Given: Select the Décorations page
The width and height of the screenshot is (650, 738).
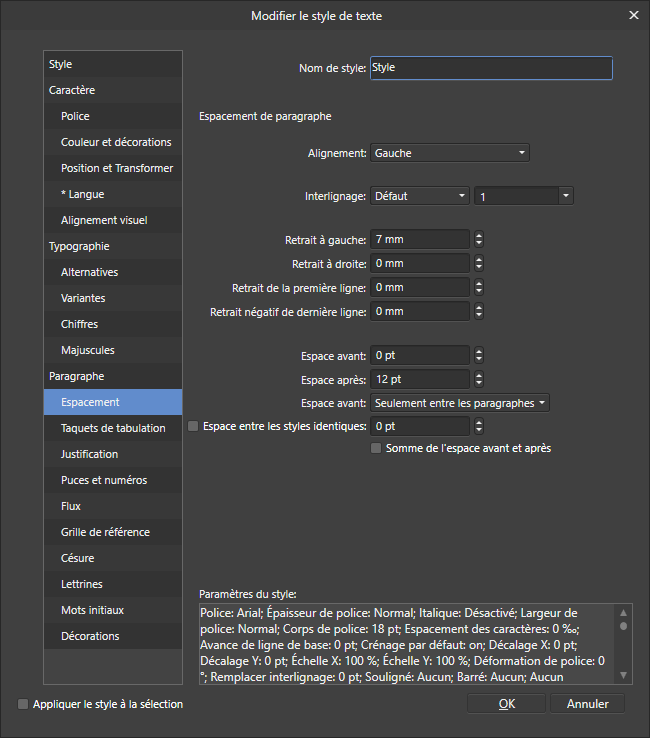Looking at the screenshot, I should [113, 636].
